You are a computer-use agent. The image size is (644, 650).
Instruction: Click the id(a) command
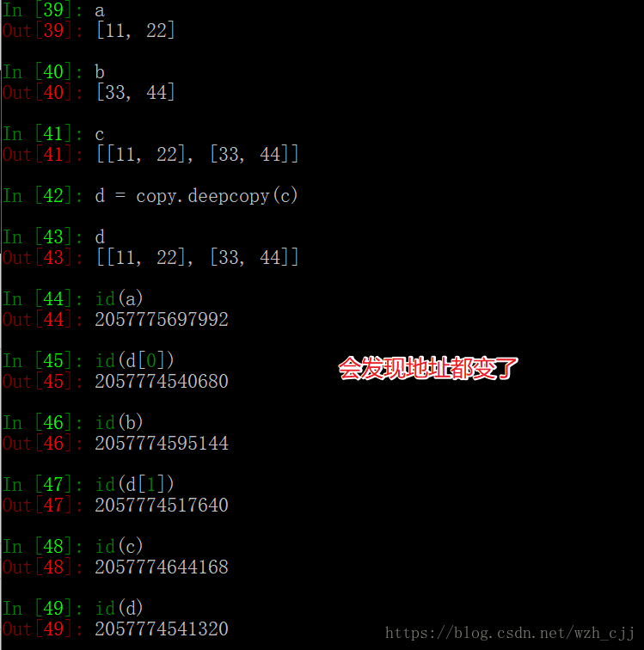[x=120, y=298]
